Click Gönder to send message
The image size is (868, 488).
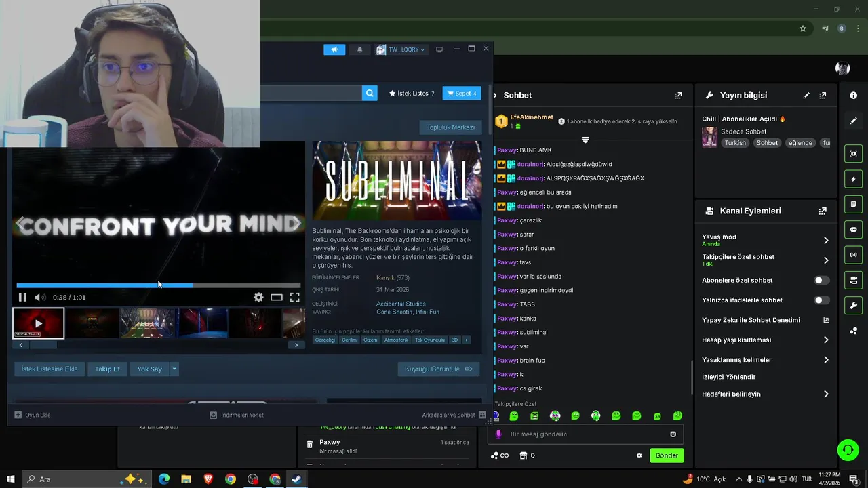pos(667,455)
